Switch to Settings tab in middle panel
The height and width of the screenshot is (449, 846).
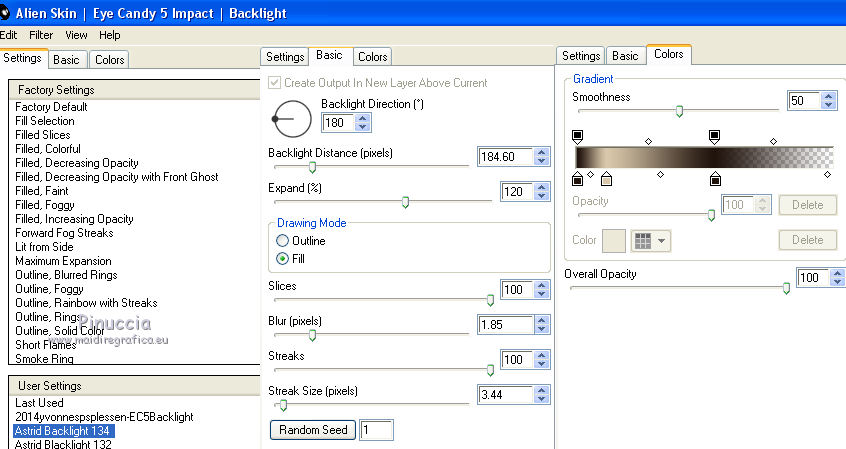point(285,57)
